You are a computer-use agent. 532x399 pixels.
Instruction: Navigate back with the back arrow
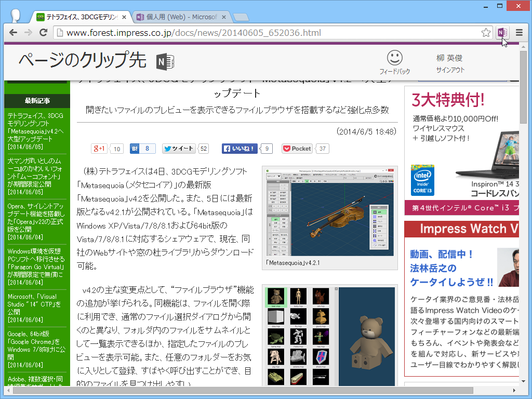coord(13,32)
